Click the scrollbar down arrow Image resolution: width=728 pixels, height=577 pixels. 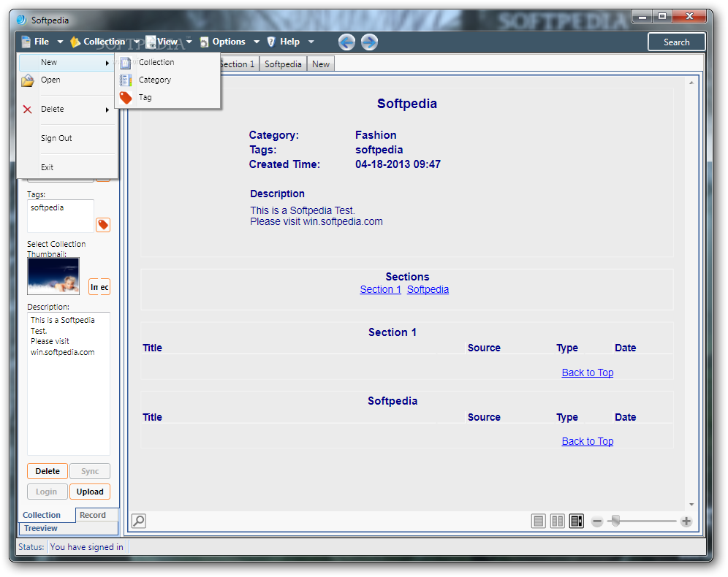(x=691, y=504)
